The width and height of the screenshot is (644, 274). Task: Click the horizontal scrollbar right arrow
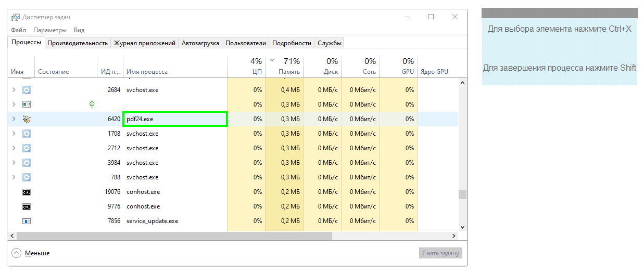454,236
